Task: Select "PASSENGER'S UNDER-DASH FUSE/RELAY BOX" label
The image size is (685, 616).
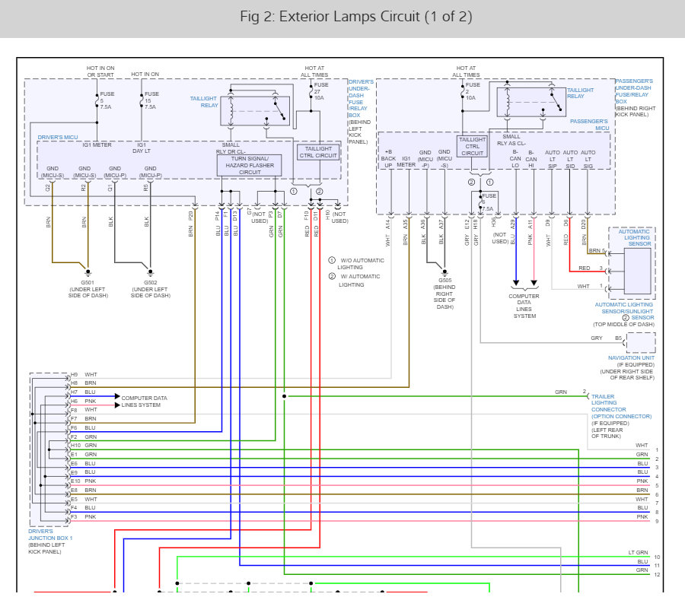Action: pyautogui.click(x=634, y=90)
